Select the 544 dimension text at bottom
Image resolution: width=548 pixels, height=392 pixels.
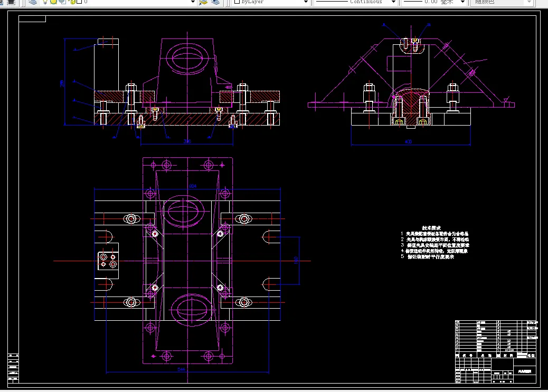(x=181, y=369)
